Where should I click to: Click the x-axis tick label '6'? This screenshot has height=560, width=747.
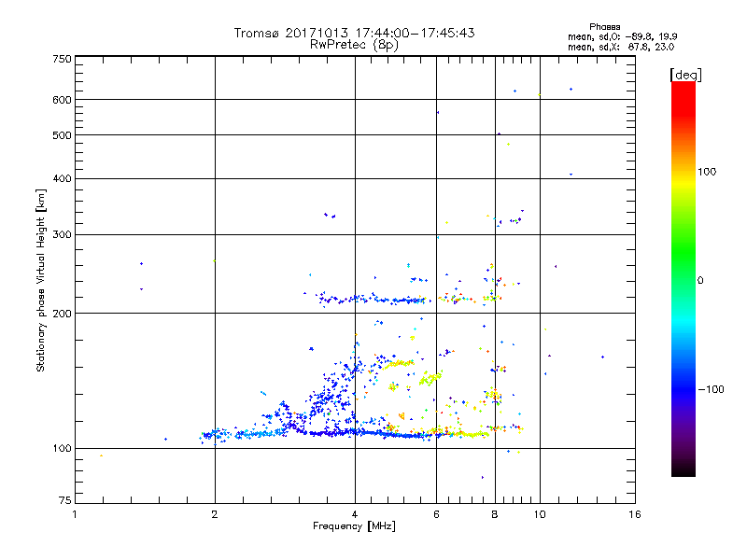pos(436,514)
